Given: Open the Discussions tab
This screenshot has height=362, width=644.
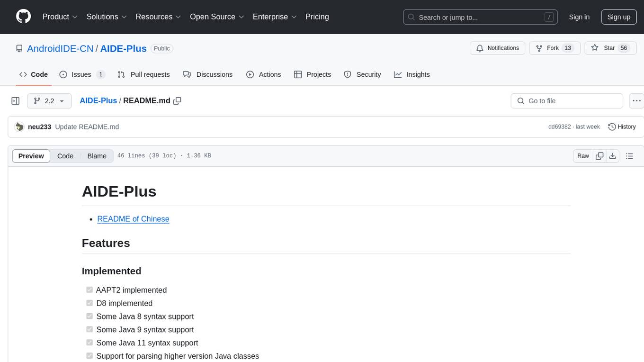Looking at the screenshot, I should 207,74.
